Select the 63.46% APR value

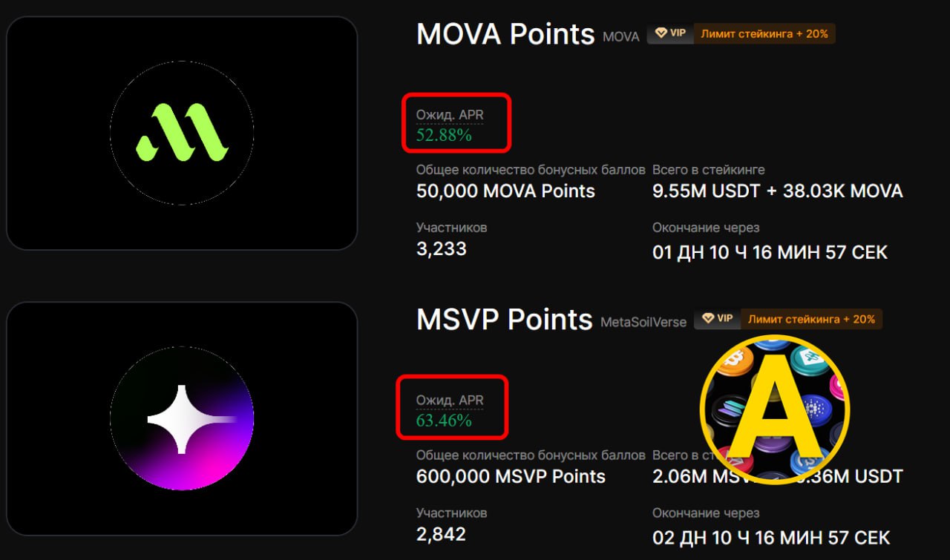(444, 421)
